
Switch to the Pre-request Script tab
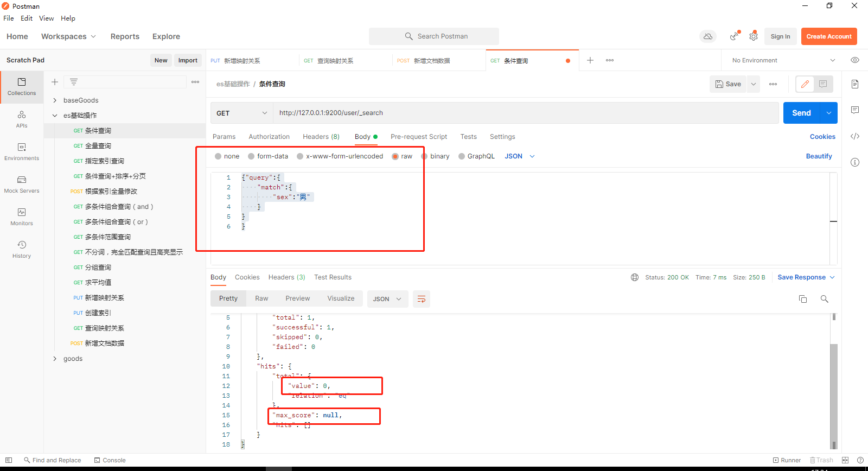[x=419, y=137]
